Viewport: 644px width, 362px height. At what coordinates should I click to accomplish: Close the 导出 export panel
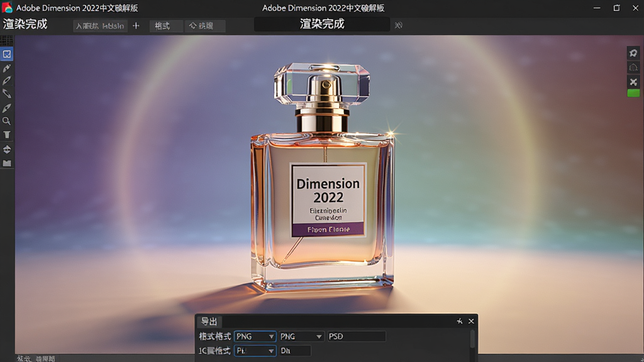pos(471,321)
